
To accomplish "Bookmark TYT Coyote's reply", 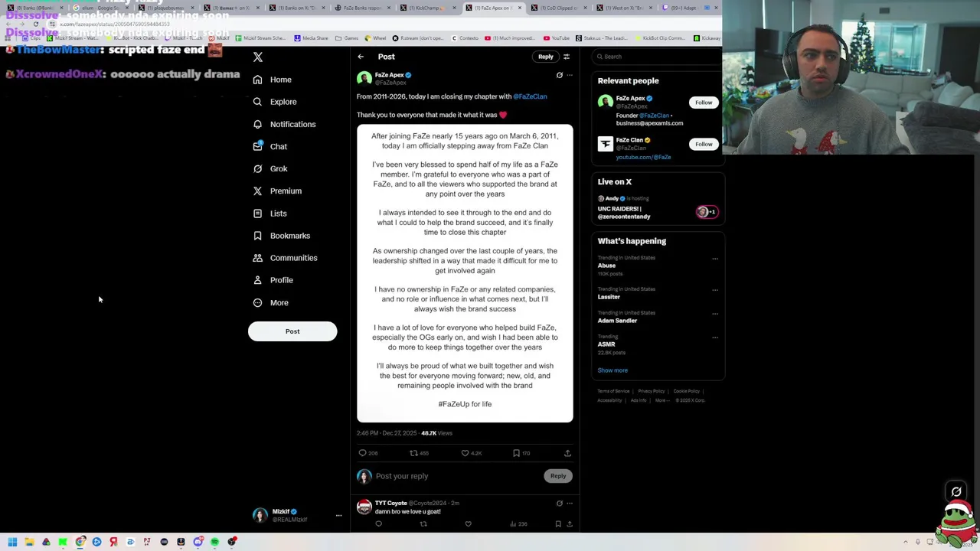I will 558,524.
